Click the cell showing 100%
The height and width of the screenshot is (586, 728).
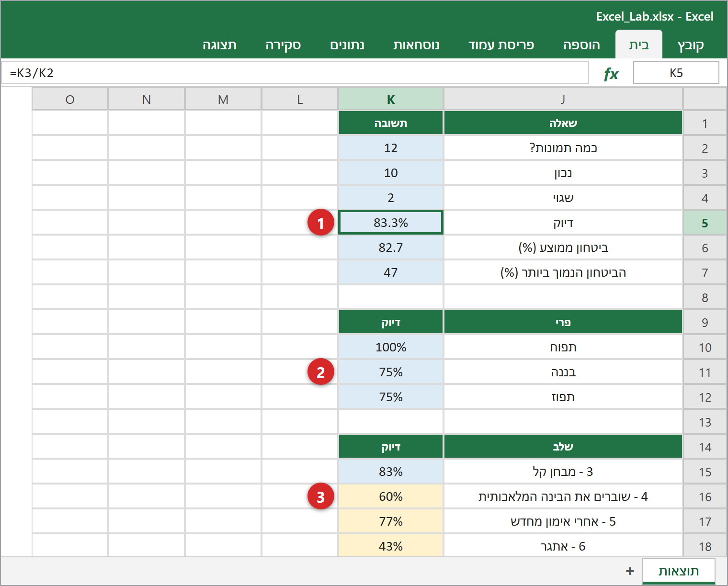click(x=391, y=347)
